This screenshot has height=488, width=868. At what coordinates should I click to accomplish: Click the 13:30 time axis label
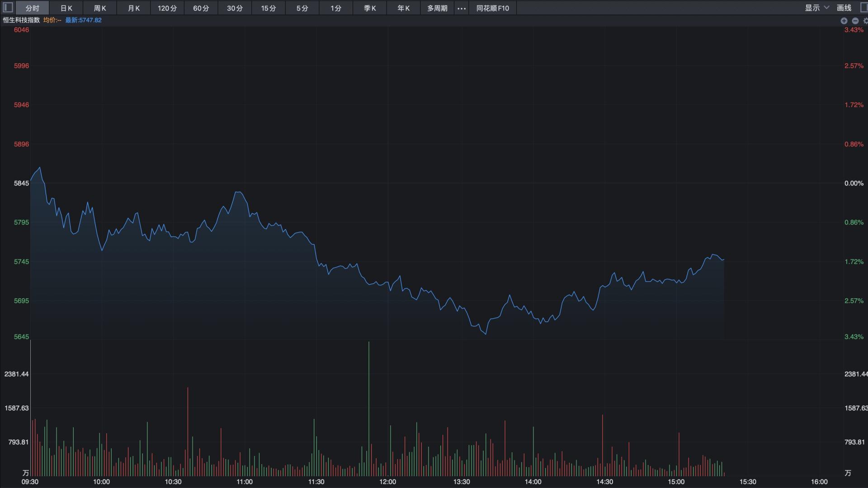click(462, 482)
